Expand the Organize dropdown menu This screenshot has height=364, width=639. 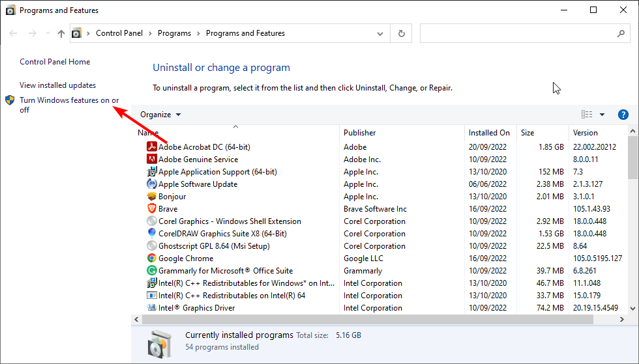coord(160,115)
